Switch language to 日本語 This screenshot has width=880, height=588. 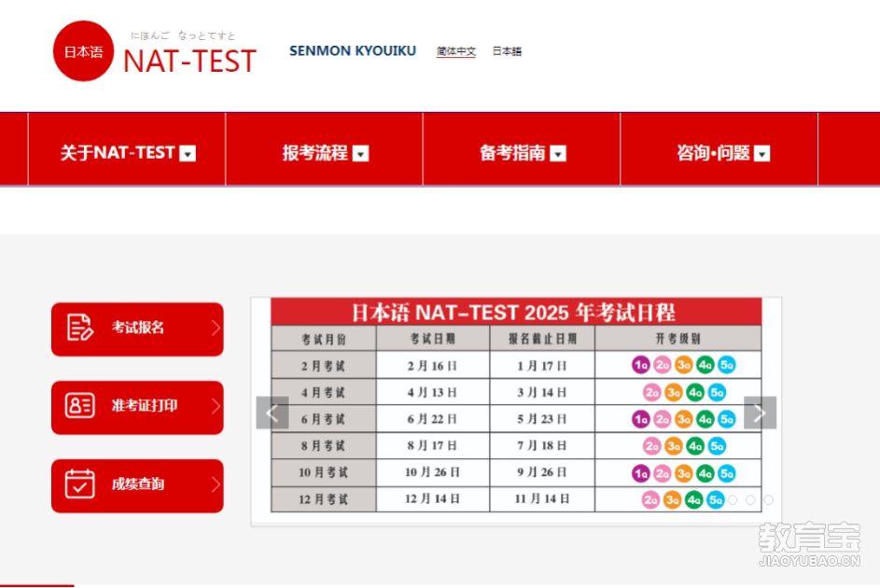coord(507,51)
